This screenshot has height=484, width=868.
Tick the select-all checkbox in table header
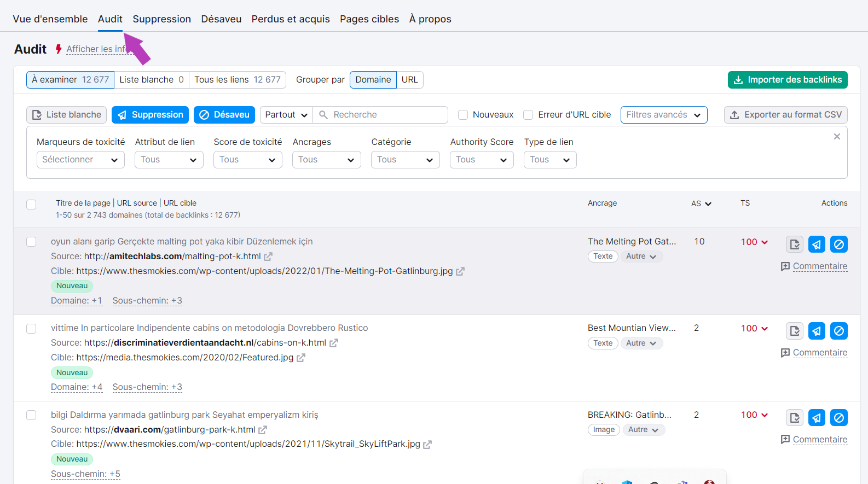pos(31,205)
